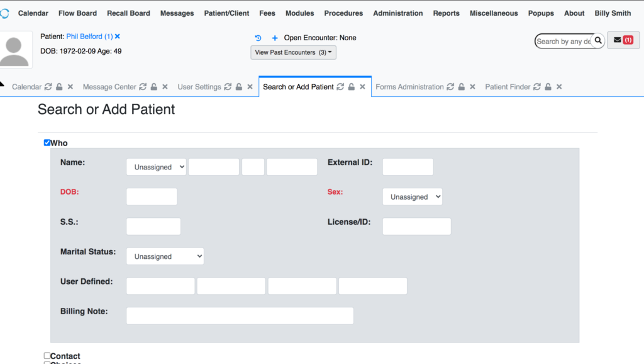
Task: Open the Sex dropdown
Action: (413, 196)
